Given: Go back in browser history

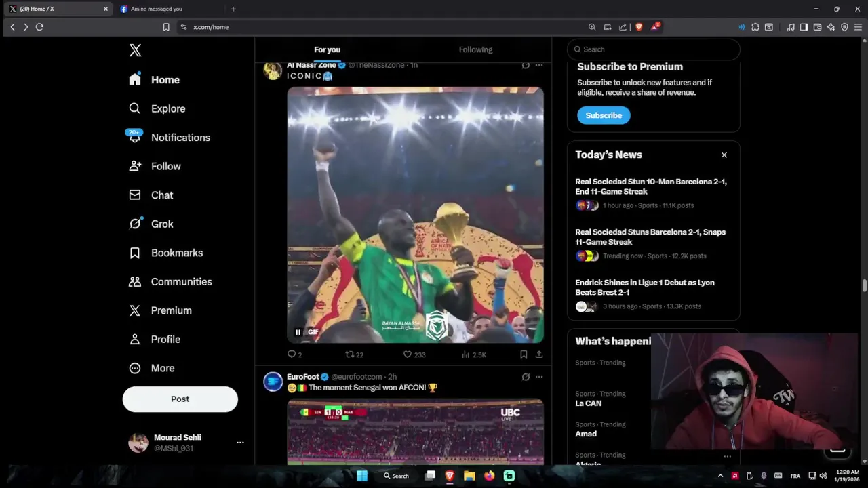Looking at the screenshot, I should [x=12, y=27].
